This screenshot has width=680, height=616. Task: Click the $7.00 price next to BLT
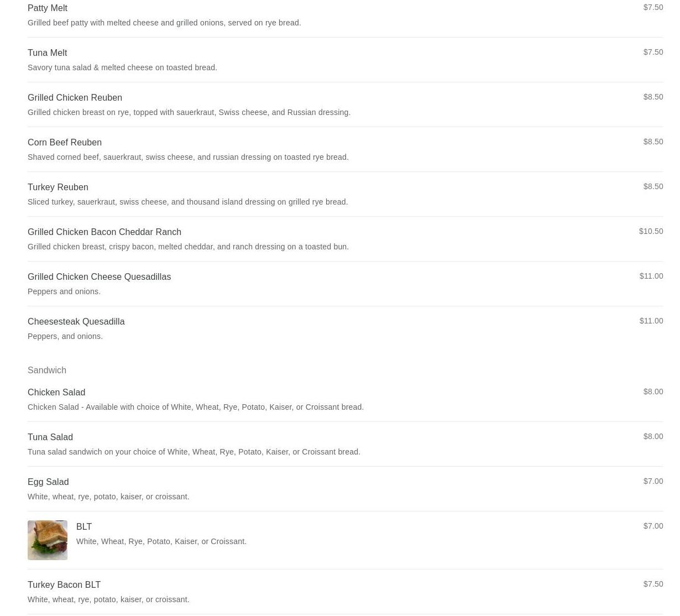(x=653, y=526)
